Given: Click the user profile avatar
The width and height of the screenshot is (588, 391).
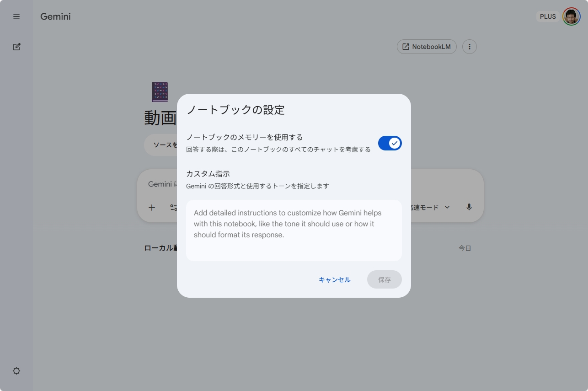Looking at the screenshot, I should 571,16.
